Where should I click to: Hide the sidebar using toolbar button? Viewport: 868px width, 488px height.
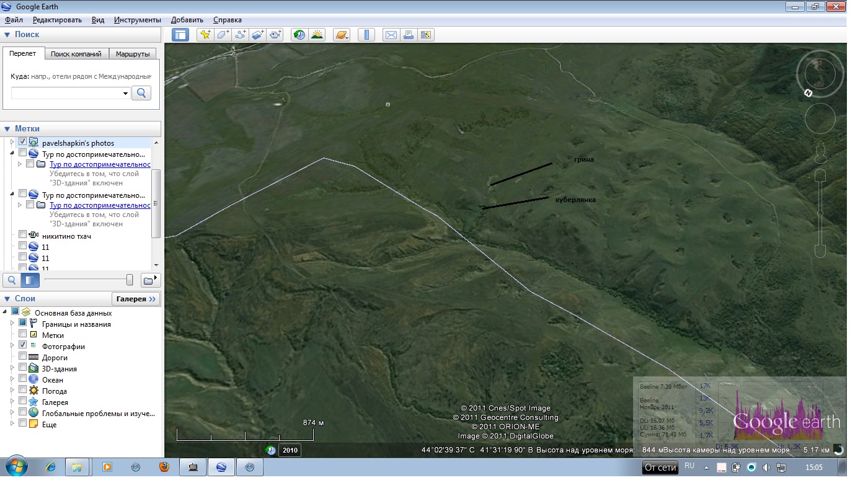click(180, 35)
